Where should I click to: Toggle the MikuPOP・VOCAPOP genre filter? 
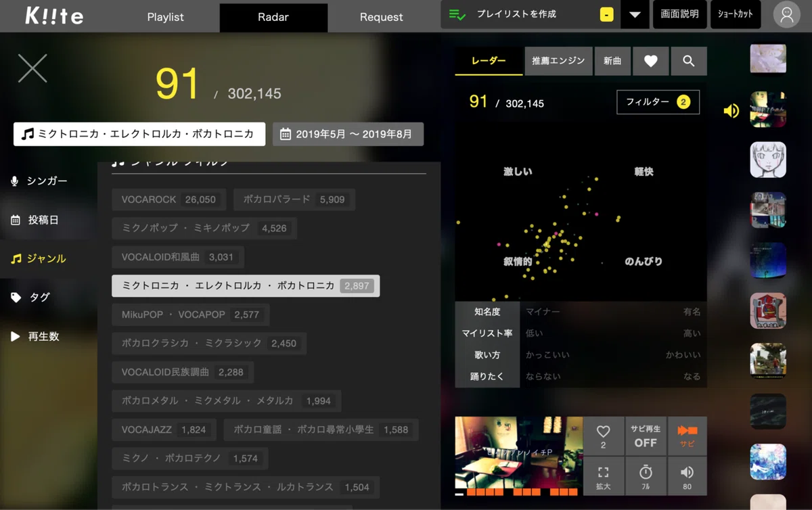click(190, 315)
